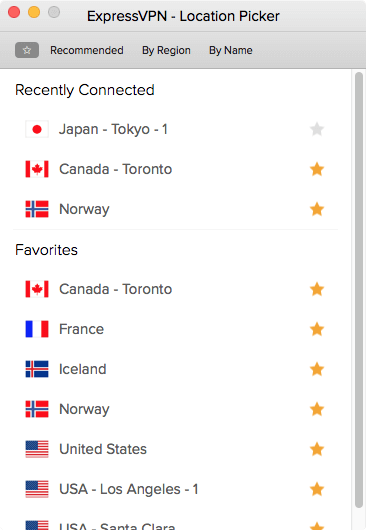
Task: Select Norway in the Favorites list
Action: pyautogui.click(x=175, y=409)
